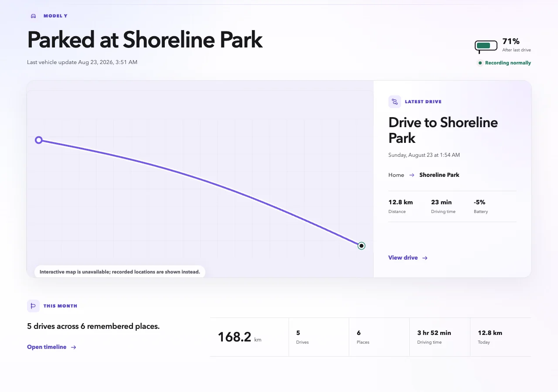Click the bold Shoreline Park destination label
This screenshot has width=558, height=392.
[439, 175]
